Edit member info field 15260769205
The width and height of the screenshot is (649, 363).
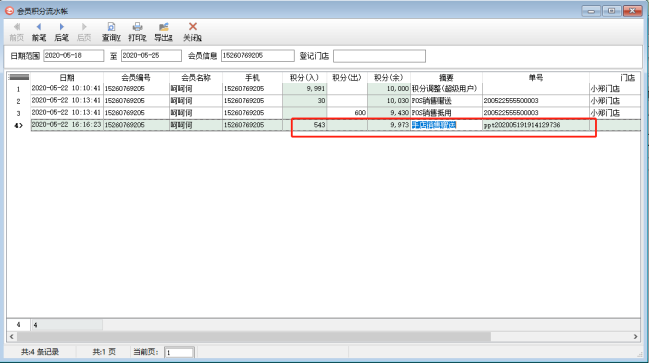point(258,56)
